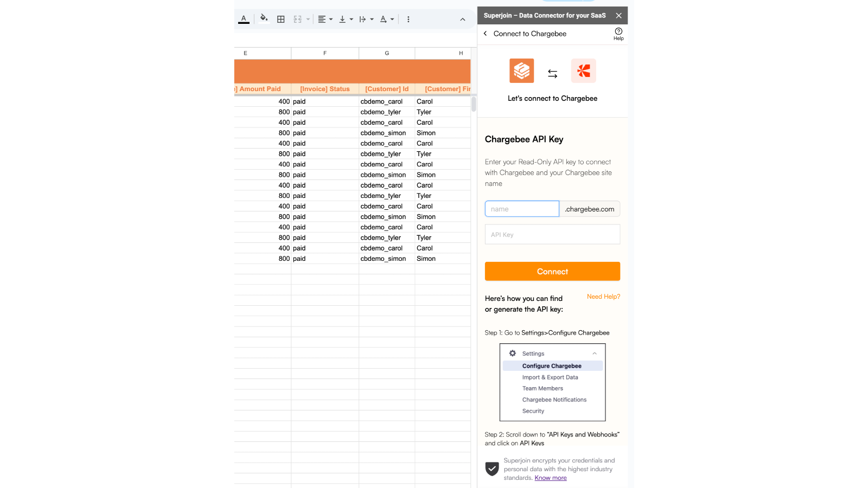Close the Superjoin sidebar panel
This screenshot has width=868, height=488.
click(x=618, y=16)
